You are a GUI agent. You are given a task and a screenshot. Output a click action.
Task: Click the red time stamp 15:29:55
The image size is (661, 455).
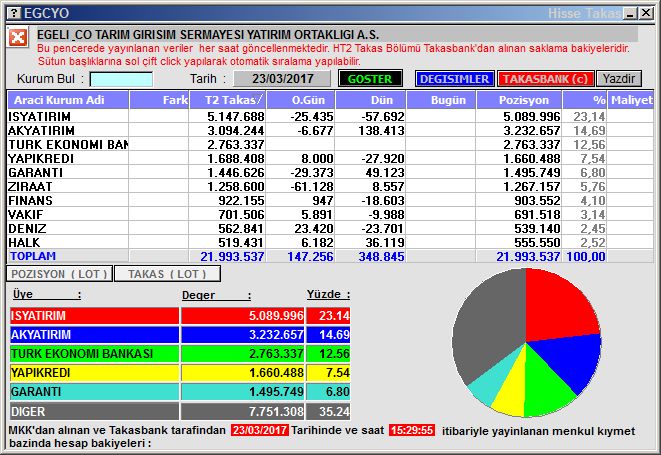pyautogui.click(x=412, y=430)
